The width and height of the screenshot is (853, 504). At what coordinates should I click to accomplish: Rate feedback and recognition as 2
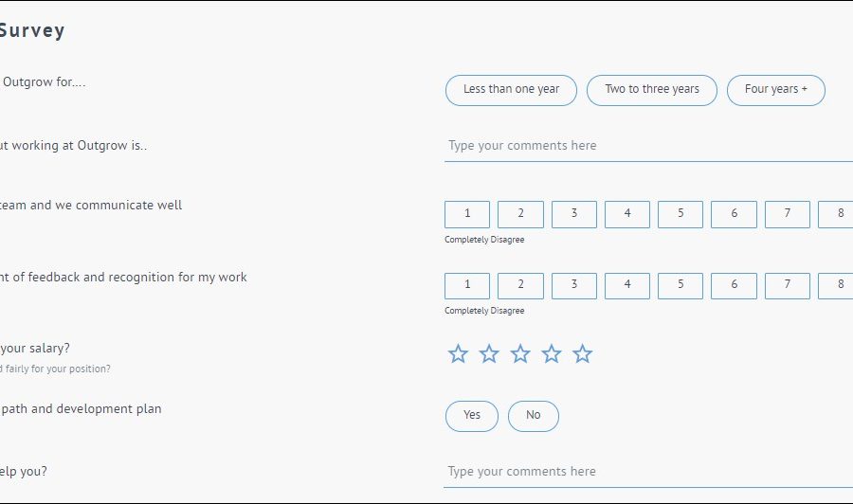(520, 285)
